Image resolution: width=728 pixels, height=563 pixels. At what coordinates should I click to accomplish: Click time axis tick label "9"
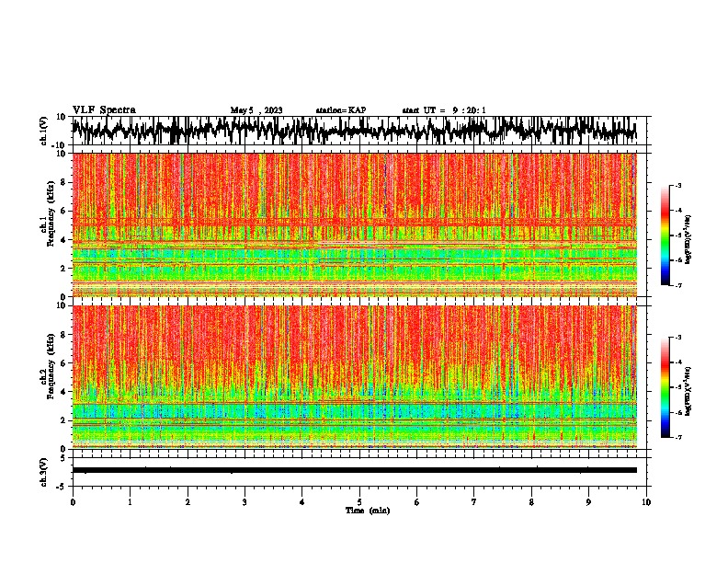click(x=588, y=502)
